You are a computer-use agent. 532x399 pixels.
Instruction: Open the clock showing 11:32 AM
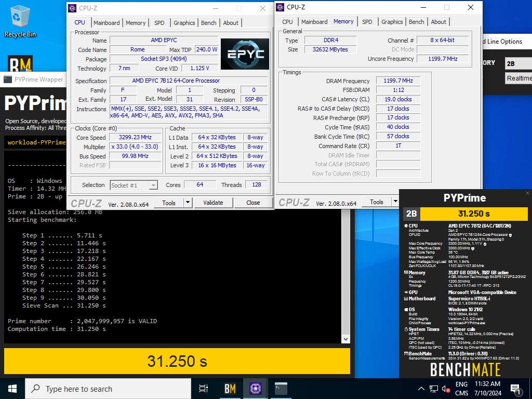[487, 389]
